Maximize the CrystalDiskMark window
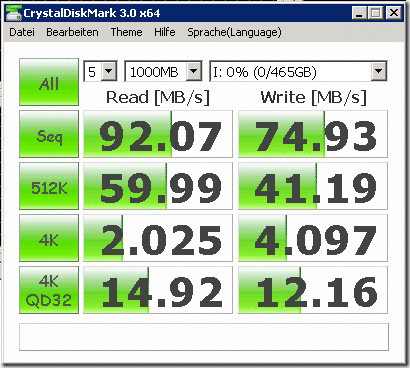This screenshot has height=368, width=410. tap(376, 13)
